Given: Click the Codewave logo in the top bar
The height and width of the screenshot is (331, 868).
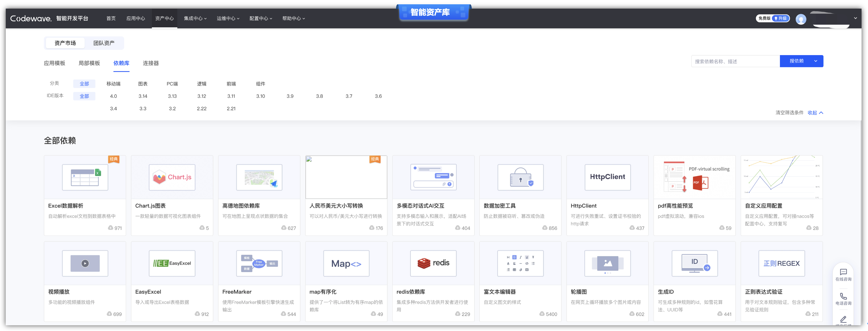Looking at the screenshot, I should pyautogui.click(x=31, y=18).
